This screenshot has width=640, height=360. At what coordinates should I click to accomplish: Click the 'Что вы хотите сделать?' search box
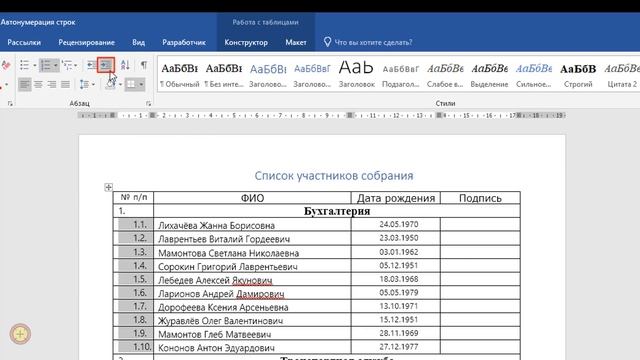(373, 42)
